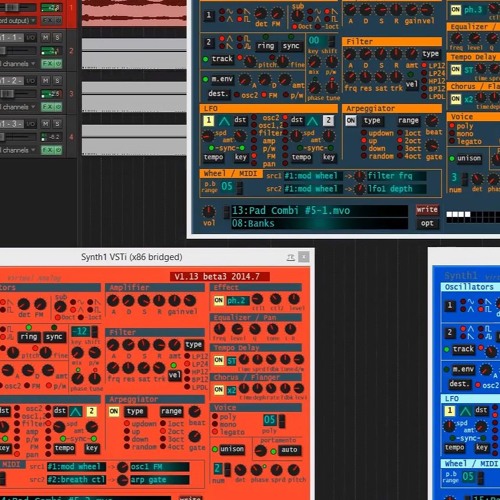The image size is (500, 500).
Task: Select oscillator 1 sawtooth waveform in dark blue Synth1
Action: point(240,11)
